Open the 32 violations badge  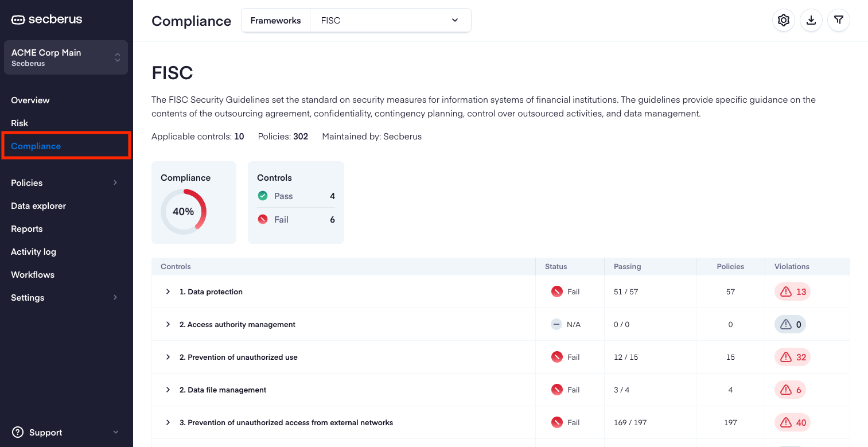pos(793,357)
